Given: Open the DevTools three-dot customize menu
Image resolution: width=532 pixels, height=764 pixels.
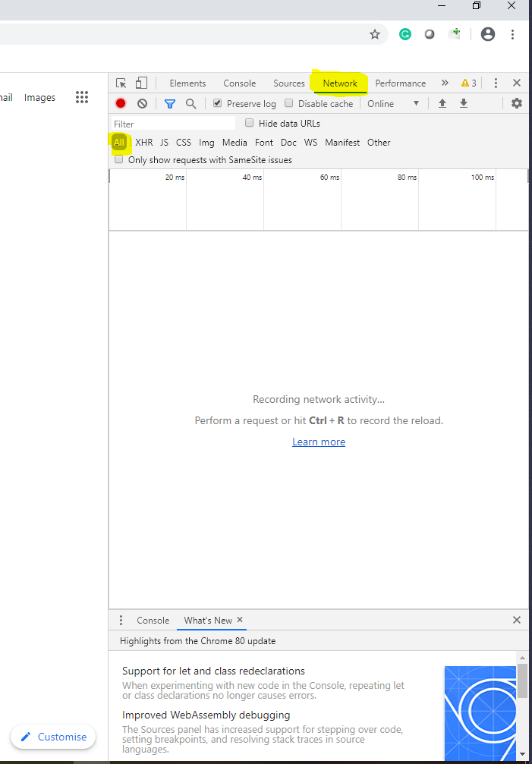Looking at the screenshot, I should (x=496, y=83).
